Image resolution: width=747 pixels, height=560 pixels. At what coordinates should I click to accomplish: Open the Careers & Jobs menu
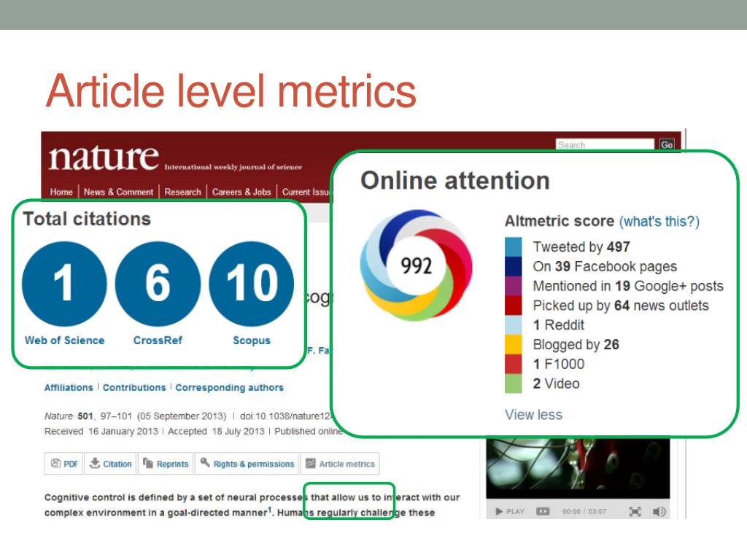[x=241, y=192]
